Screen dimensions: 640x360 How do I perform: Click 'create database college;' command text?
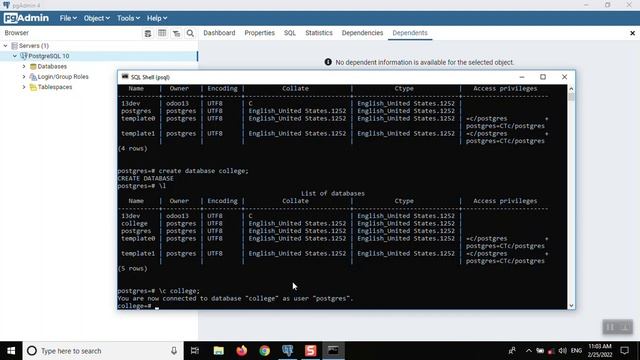point(203,171)
